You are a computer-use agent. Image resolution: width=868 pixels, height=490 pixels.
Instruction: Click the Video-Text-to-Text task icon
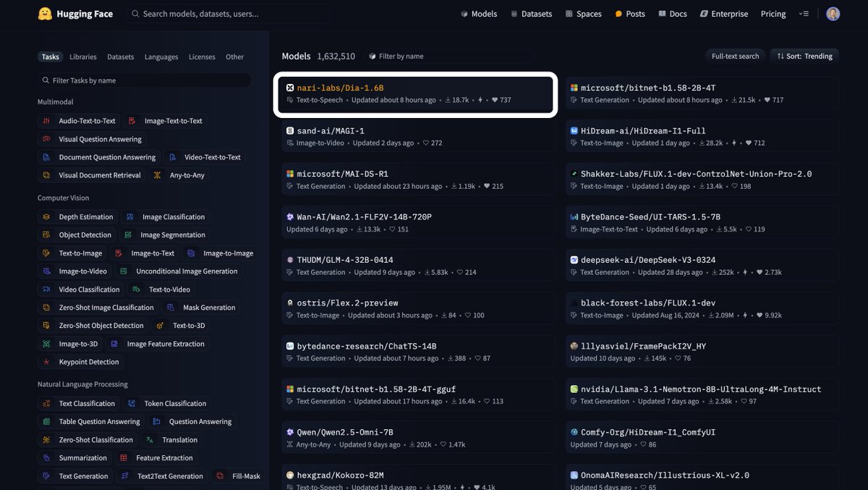coord(172,157)
